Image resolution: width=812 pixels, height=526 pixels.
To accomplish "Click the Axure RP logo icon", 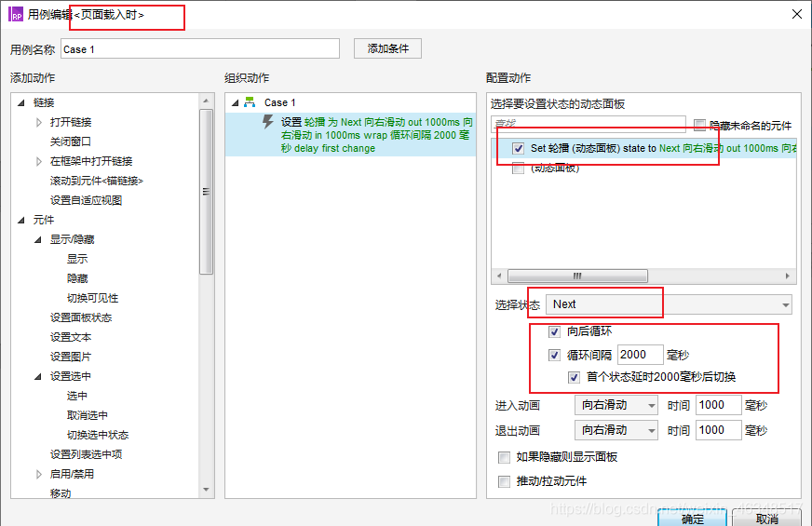I will [16, 14].
